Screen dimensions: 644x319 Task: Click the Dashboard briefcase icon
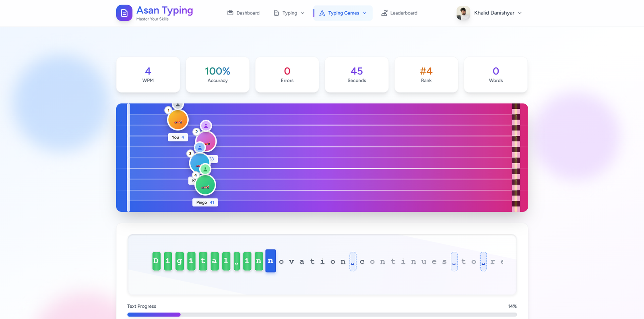(230, 13)
